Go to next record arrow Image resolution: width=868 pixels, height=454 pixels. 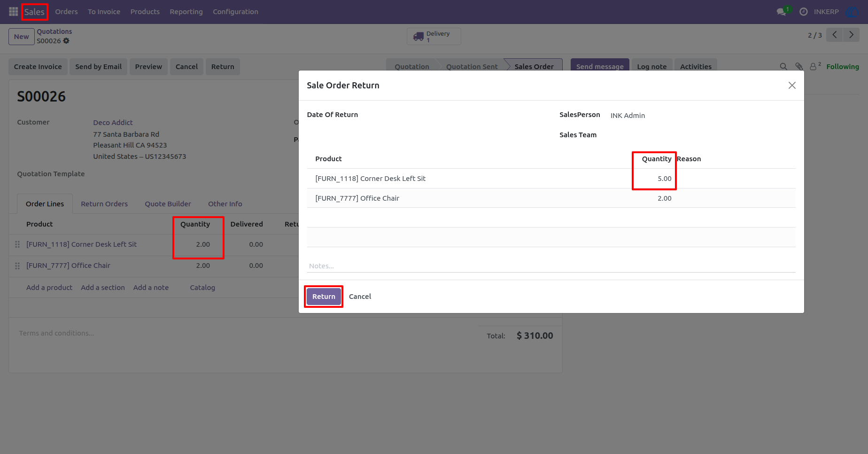click(x=852, y=35)
